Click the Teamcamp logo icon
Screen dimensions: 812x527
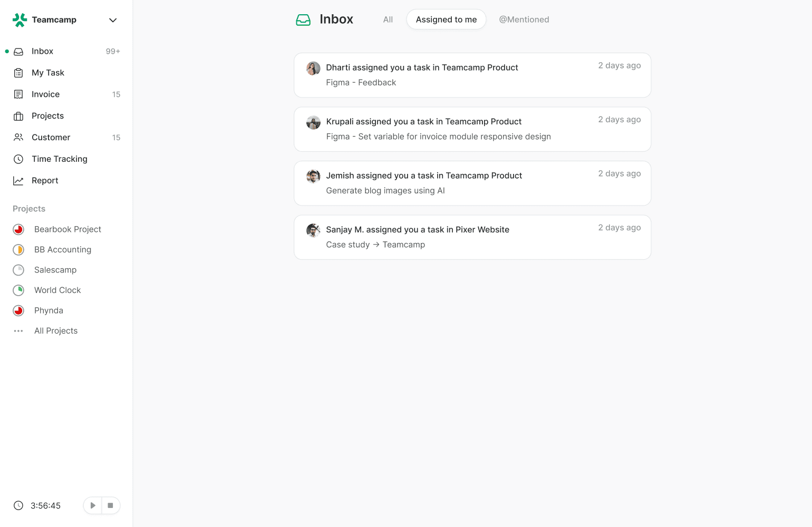pyautogui.click(x=20, y=20)
